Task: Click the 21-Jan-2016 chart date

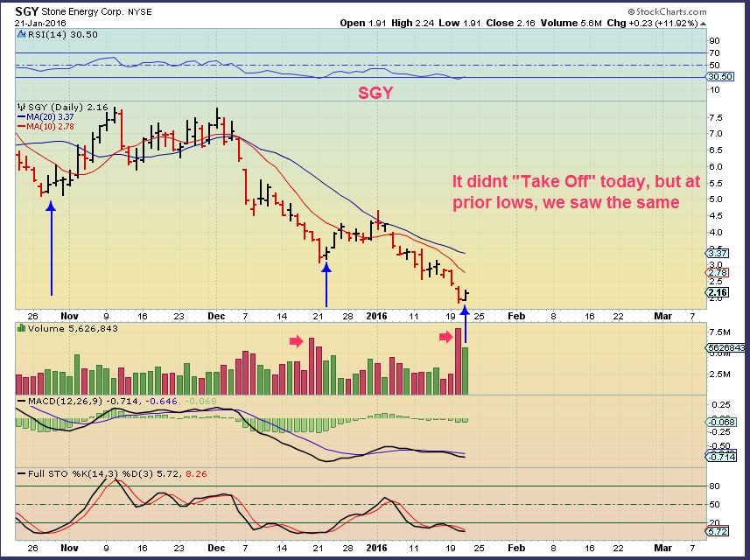Action: point(40,23)
